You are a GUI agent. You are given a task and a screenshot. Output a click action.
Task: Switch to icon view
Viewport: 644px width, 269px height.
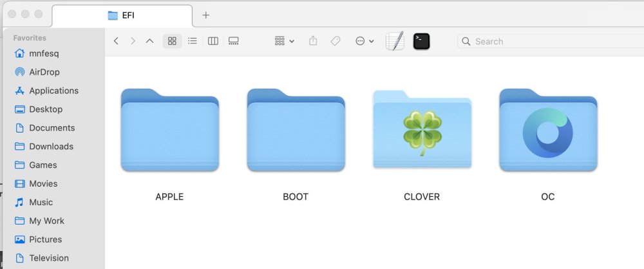(x=172, y=41)
